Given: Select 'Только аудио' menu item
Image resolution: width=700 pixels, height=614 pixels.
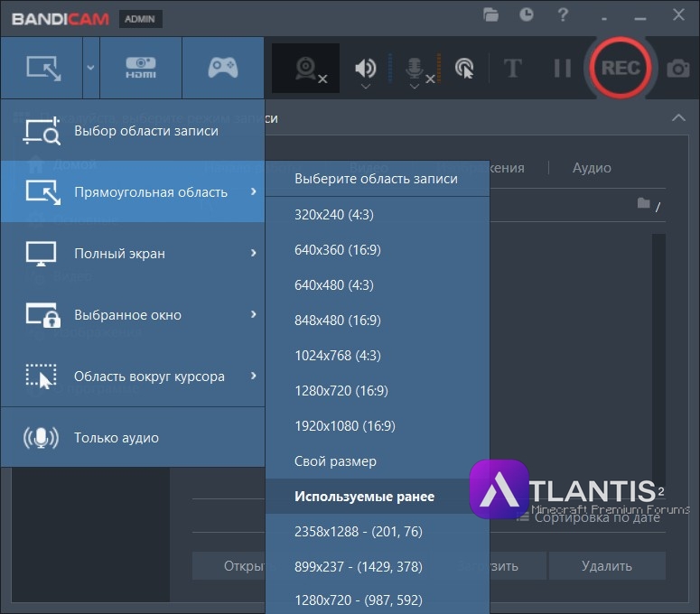Looking at the screenshot, I should [133, 437].
